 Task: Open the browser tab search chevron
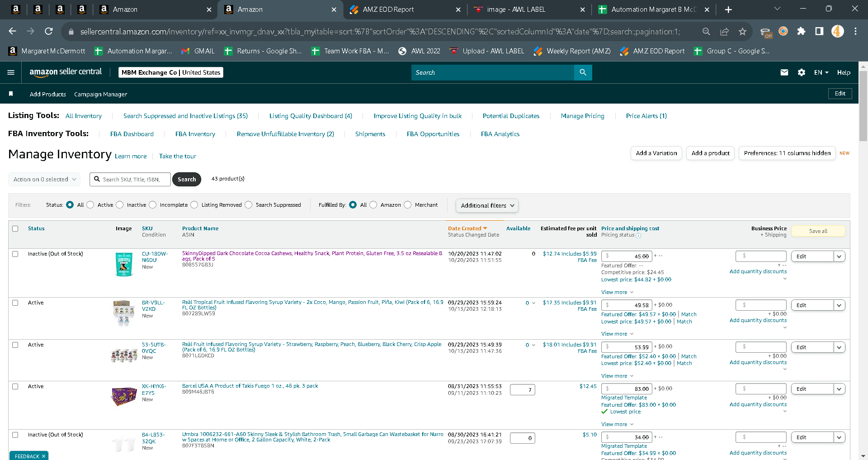point(777,9)
